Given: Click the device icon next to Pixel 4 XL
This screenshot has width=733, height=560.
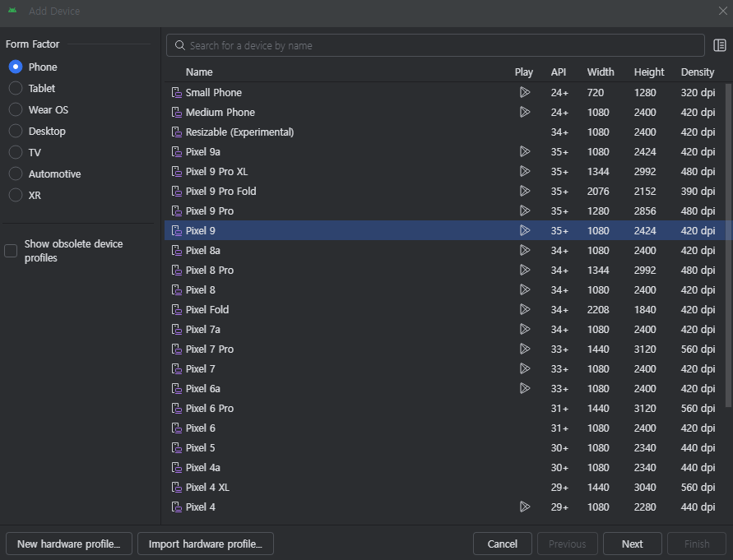Looking at the screenshot, I should pyautogui.click(x=177, y=487).
